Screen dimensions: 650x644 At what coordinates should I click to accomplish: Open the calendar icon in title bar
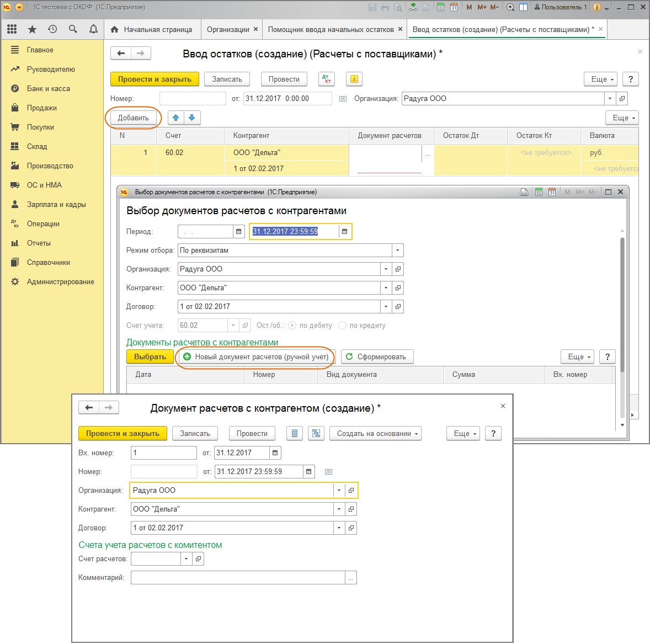click(454, 7)
